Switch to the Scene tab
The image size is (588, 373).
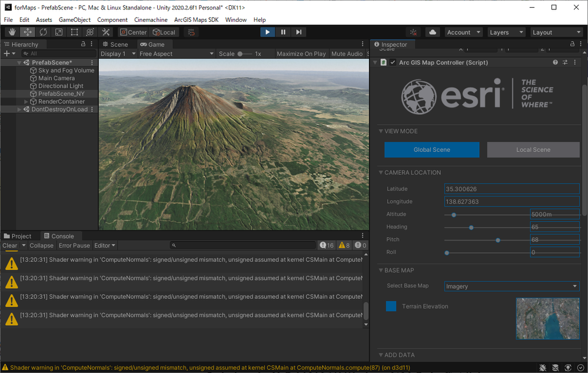click(115, 44)
